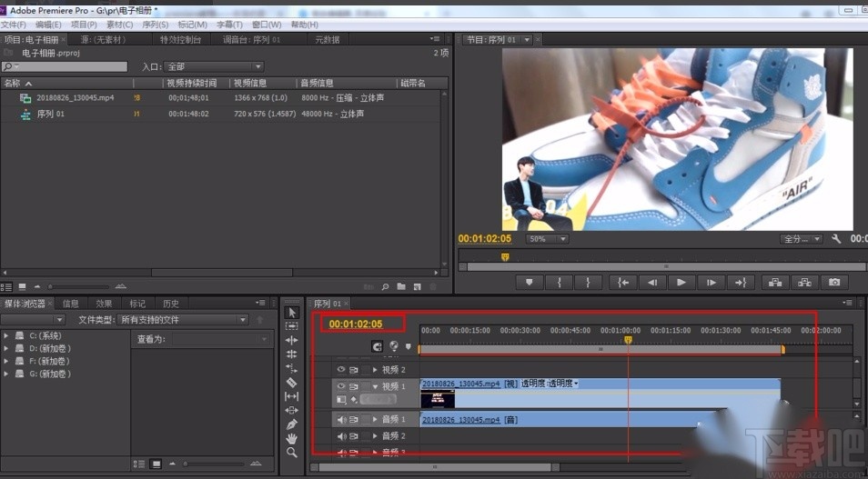Viewport: 868px width, 479px height.
Task: Open 文件类型 所有支持的文件 dropdown
Action: pos(183,320)
